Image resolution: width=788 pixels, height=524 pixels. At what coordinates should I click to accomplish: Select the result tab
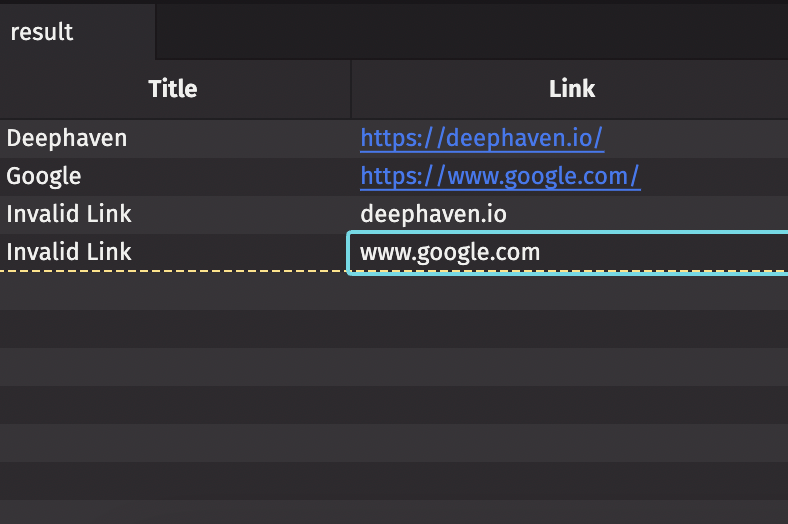point(42,32)
